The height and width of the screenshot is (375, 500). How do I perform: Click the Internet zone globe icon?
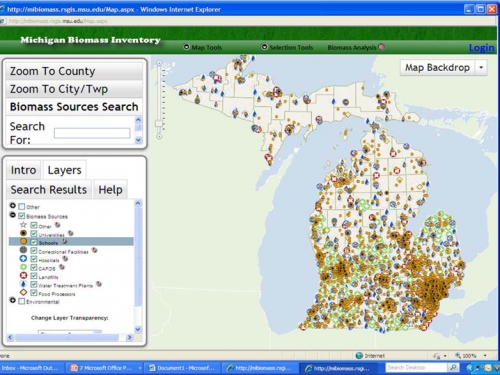point(359,356)
